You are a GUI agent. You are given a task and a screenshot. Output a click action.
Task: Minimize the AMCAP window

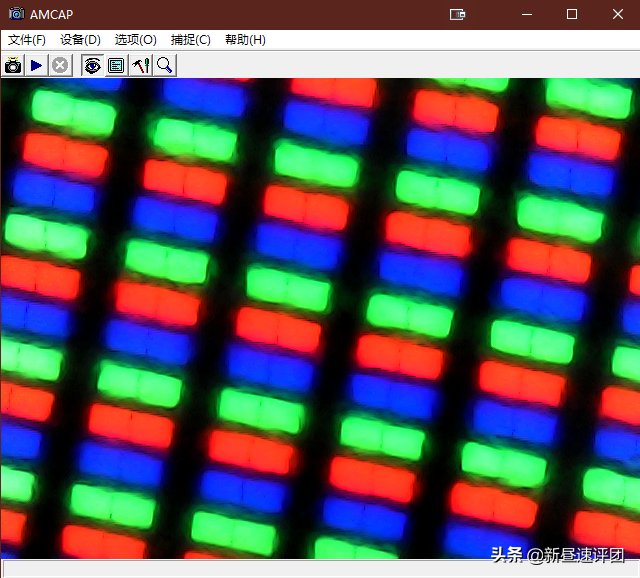coord(527,15)
